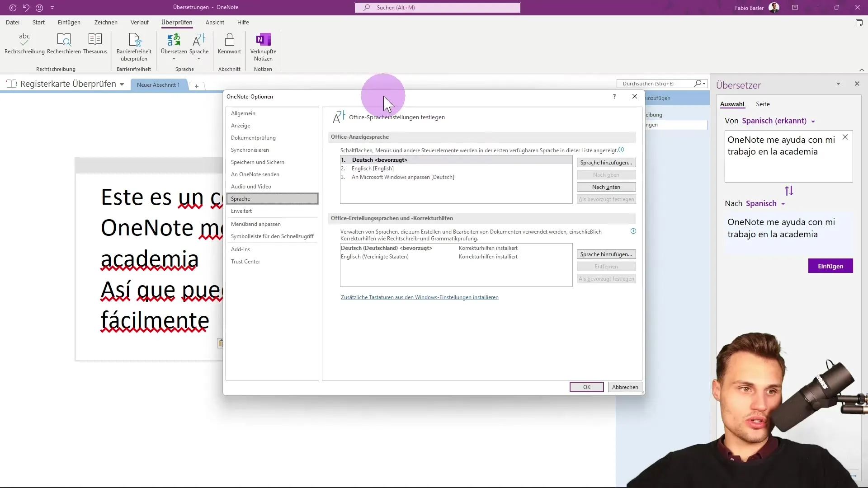The image size is (868, 488).
Task: Open Sprache hinzufügen in display section
Action: pos(606,162)
